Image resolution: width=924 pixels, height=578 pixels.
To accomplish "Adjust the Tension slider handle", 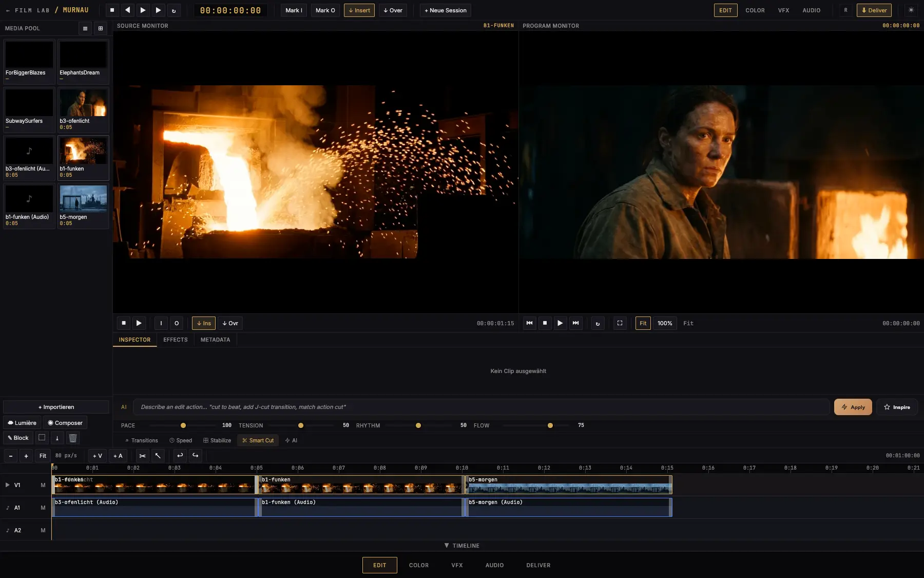I will (x=301, y=425).
